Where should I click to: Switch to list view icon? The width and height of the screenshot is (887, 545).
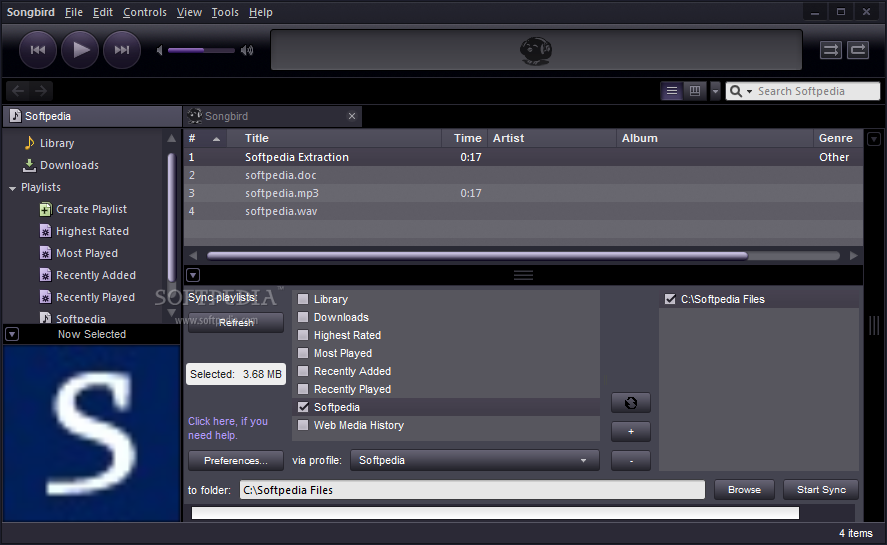tap(671, 91)
